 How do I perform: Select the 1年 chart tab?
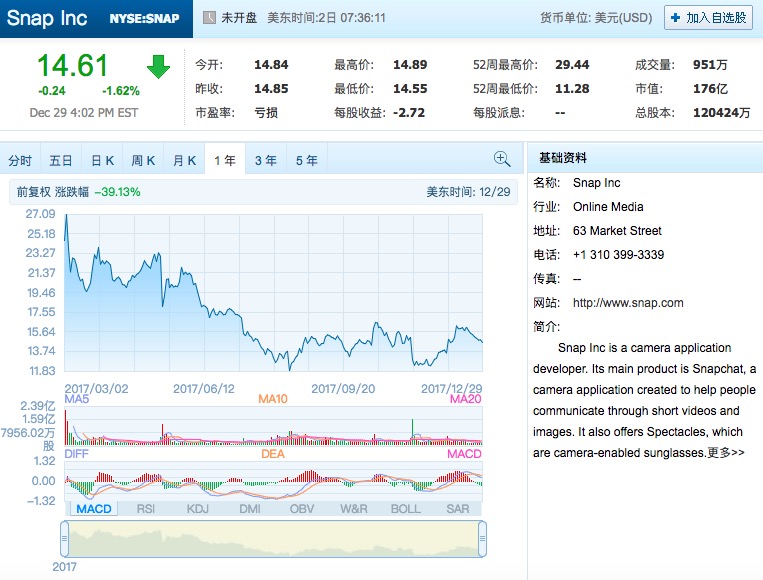click(225, 160)
